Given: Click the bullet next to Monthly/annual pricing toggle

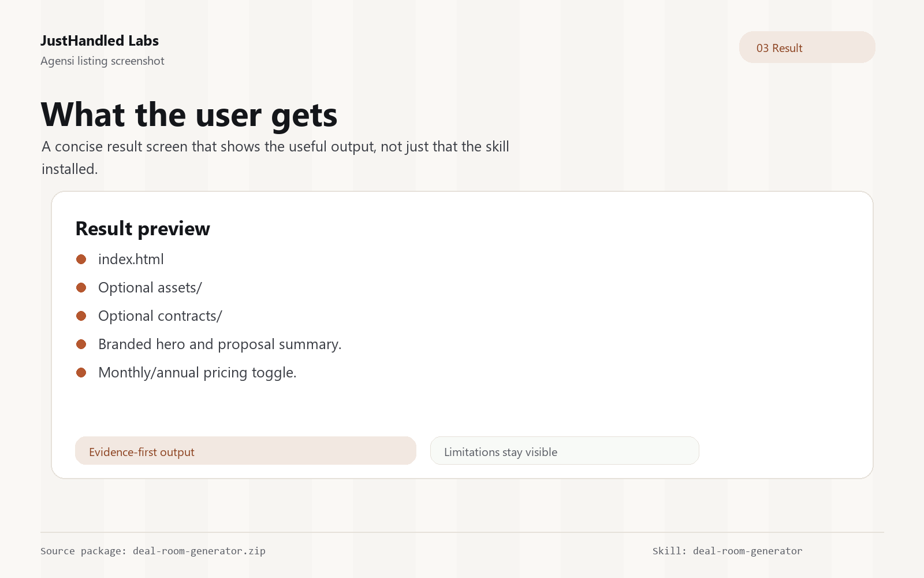Looking at the screenshot, I should (81, 373).
